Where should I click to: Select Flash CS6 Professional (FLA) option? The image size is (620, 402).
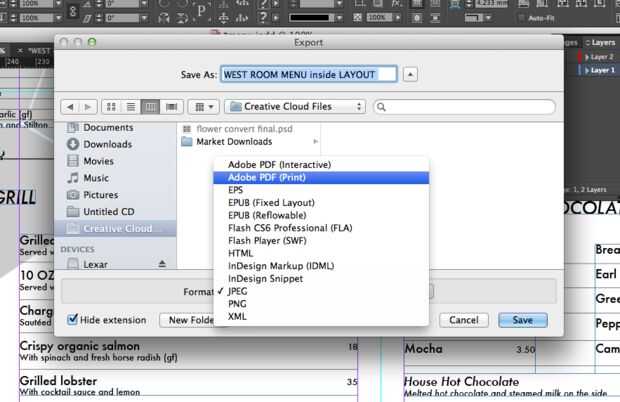321,228
